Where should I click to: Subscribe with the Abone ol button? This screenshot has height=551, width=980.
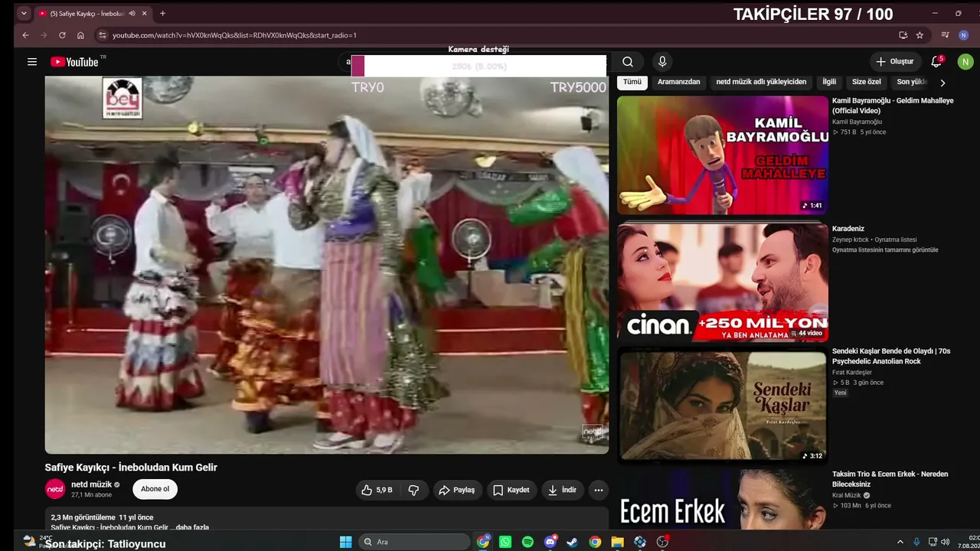155,490
